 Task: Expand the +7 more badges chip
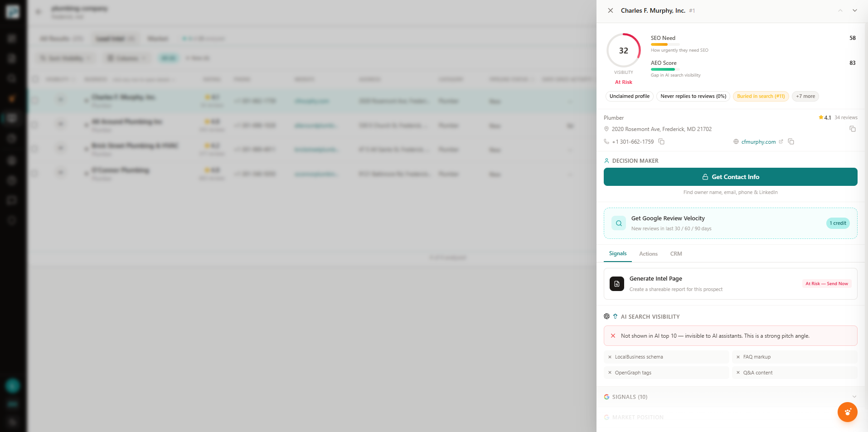coord(805,96)
